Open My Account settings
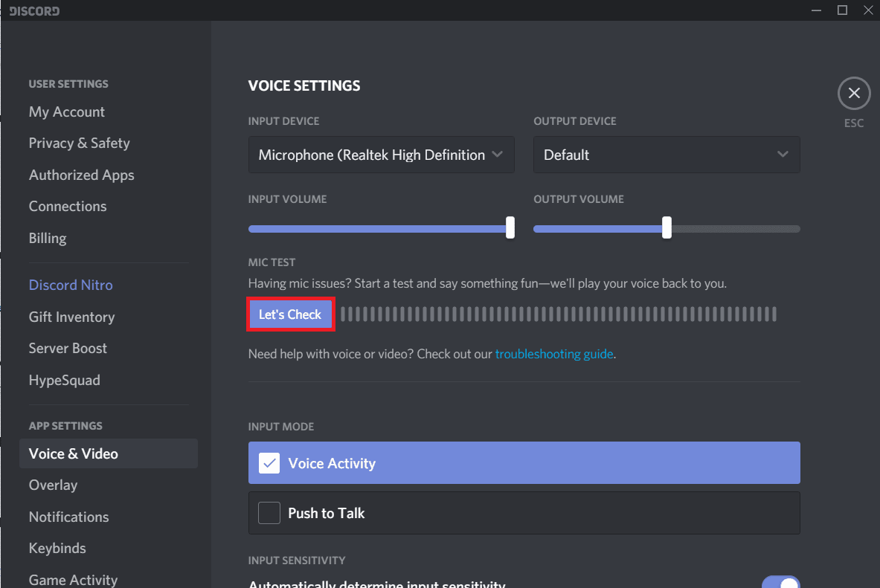This screenshot has height=588, width=880. click(66, 112)
